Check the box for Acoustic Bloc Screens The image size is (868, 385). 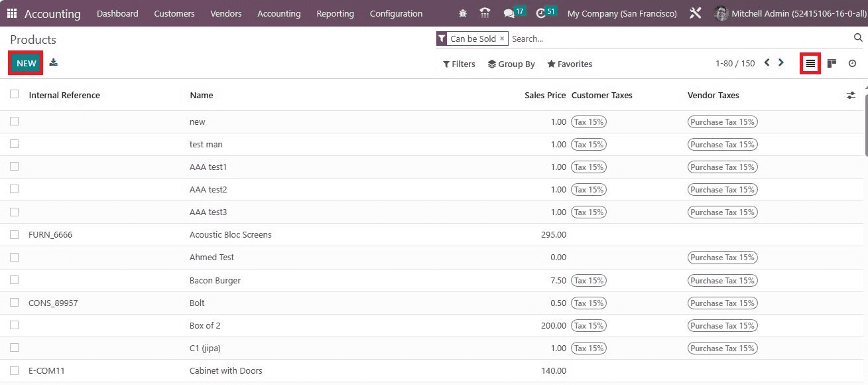coord(15,234)
